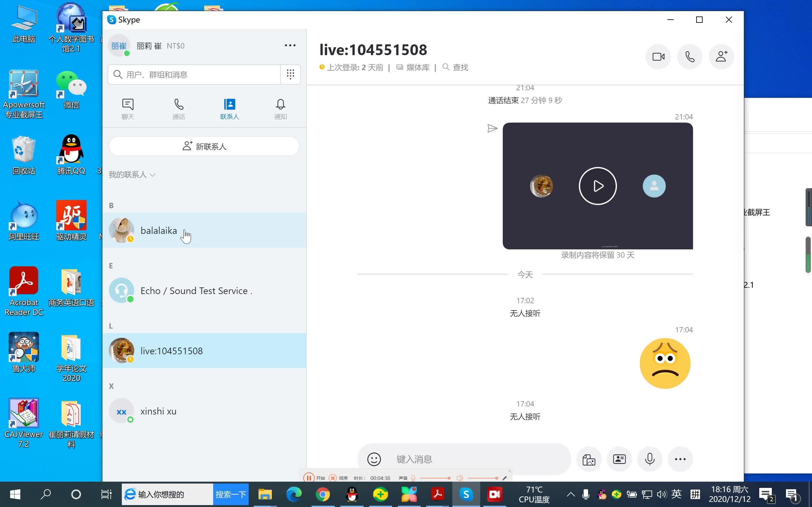Click the audio call icon
Screen dimensions: 812x507
(x=690, y=56)
